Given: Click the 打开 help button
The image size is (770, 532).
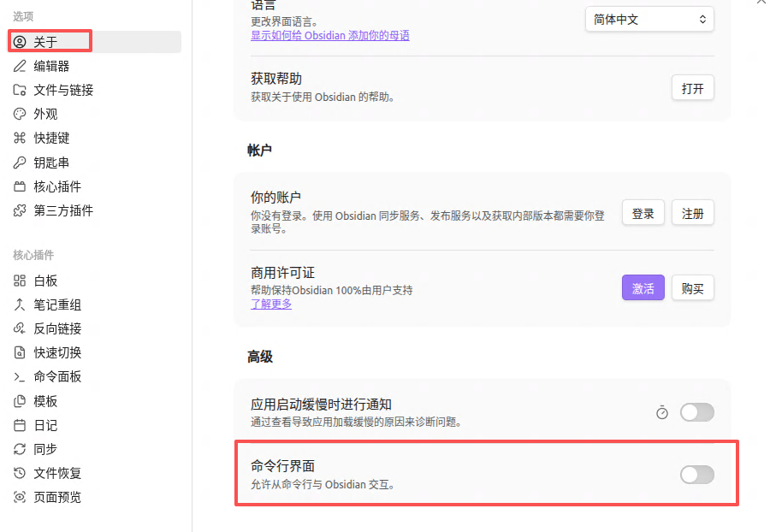Looking at the screenshot, I should coord(692,88).
